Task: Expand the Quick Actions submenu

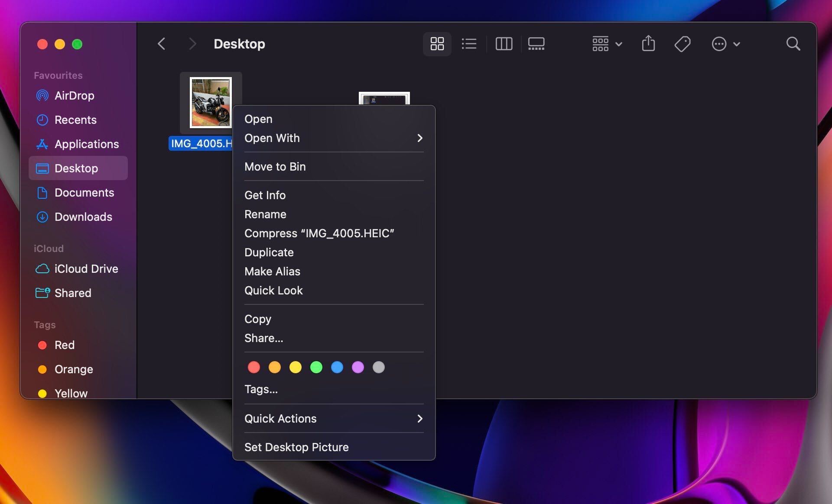Action: (x=334, y=418)
